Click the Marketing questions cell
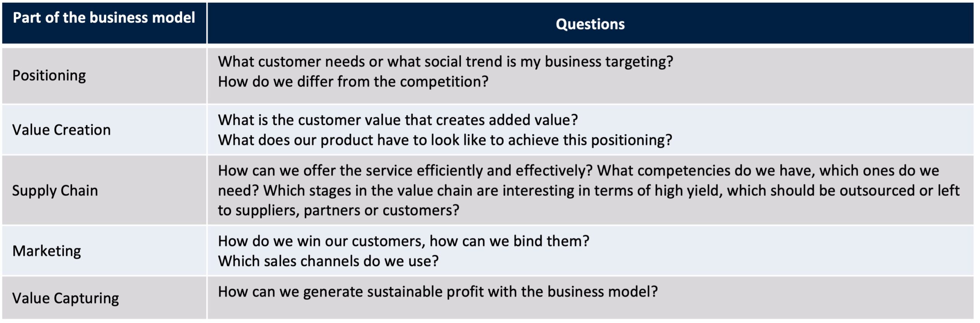 590,251
